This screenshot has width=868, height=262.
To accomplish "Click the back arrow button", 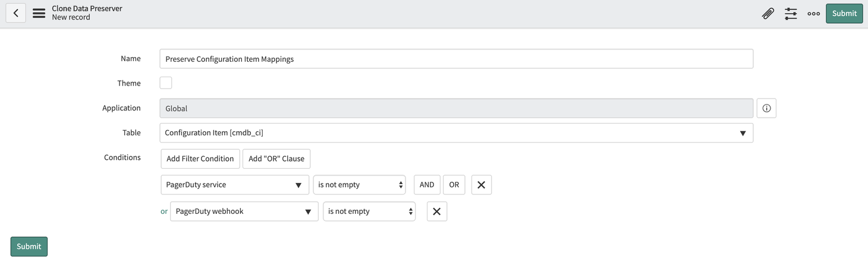I will point(15,13).
